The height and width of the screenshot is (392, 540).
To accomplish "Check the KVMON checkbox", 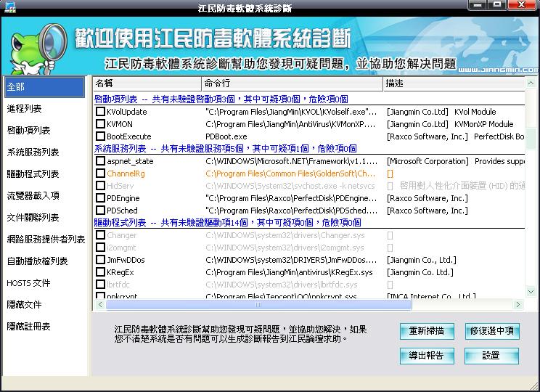I will (x=100, y=124).
